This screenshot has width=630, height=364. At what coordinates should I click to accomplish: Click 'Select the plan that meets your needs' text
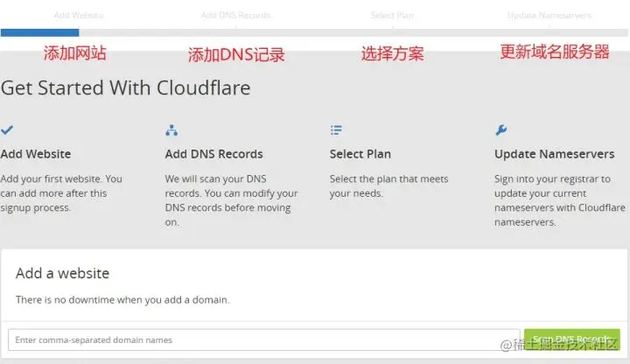(388, 186)
